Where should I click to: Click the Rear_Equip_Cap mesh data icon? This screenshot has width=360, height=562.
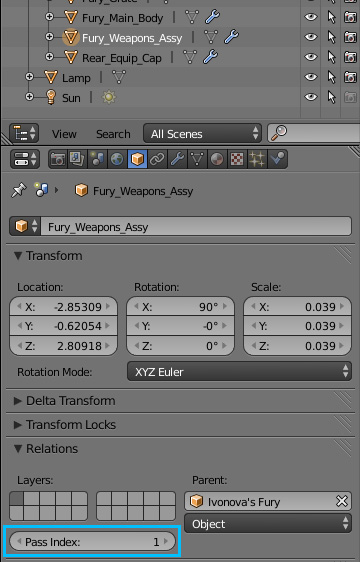coord(190,57)
